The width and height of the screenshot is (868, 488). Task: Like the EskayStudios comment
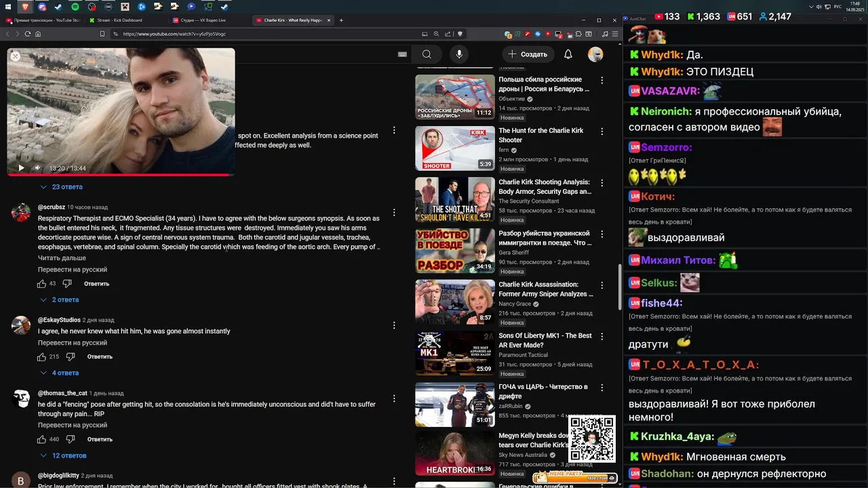point(41,357)
